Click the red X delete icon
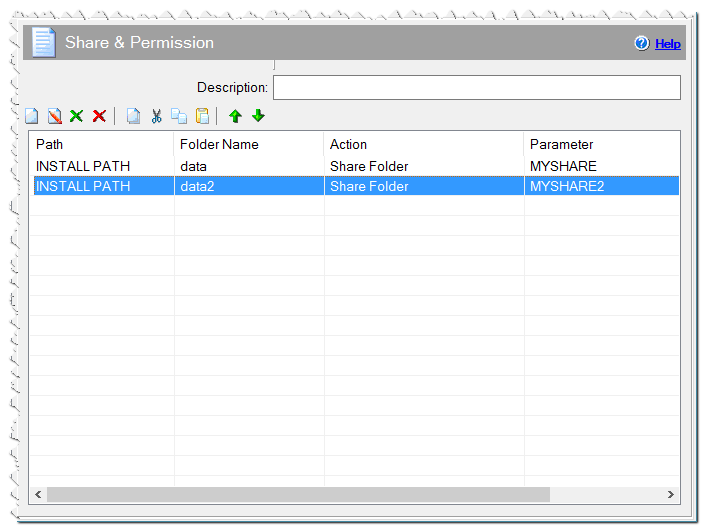This screenshot has height=526, width=701. pos(99,116)
